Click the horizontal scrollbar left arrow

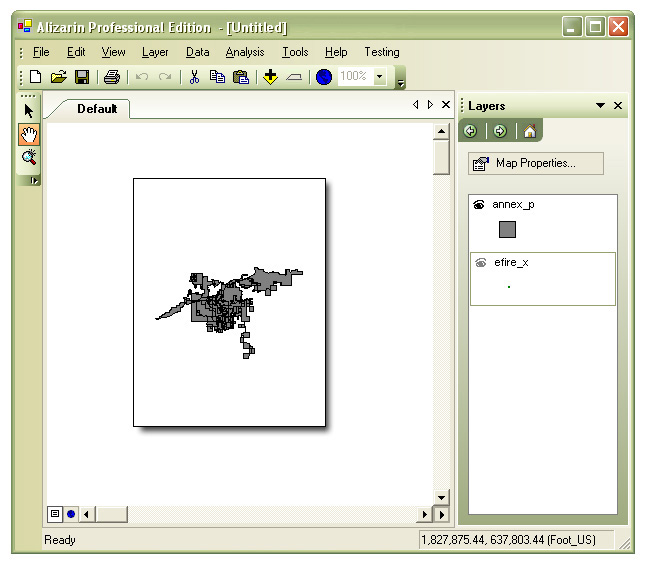86,515
